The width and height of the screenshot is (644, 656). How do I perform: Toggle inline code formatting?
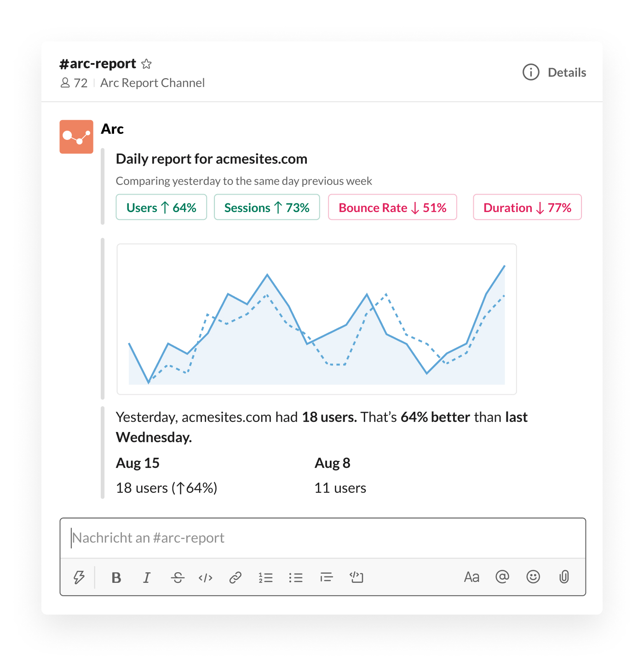pos(206,577)
